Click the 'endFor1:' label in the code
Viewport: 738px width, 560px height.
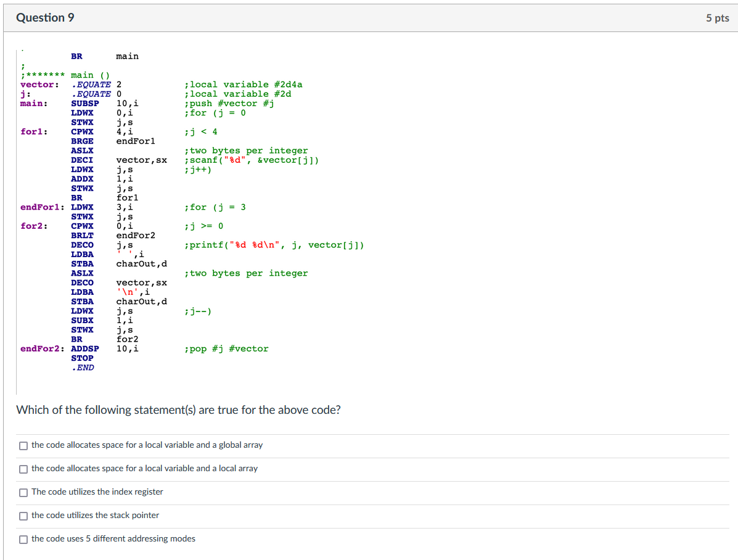pyautogui.click(x=43, y=207)
